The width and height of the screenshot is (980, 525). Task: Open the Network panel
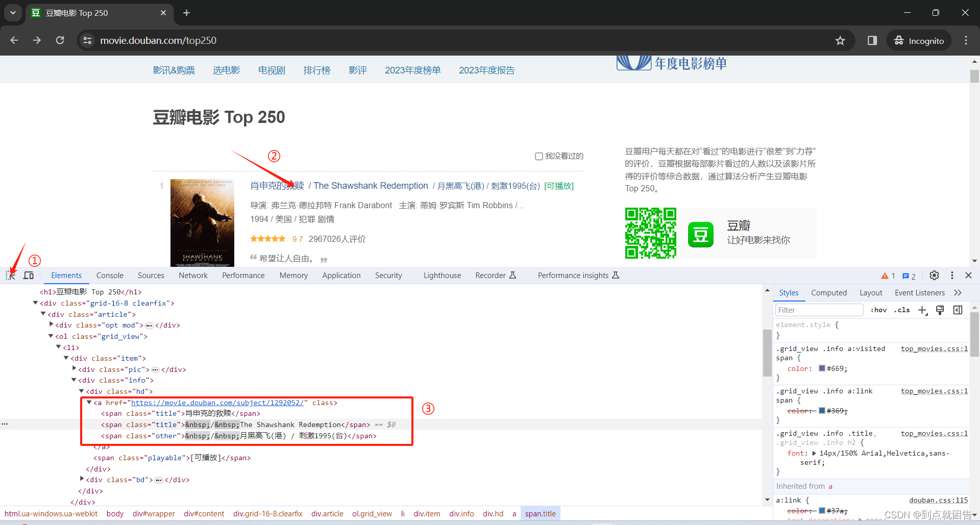tap(193, 275)
